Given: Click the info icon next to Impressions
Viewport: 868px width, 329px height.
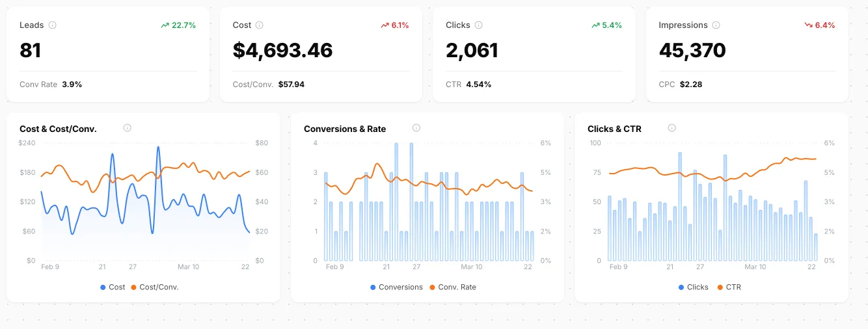Looking at the screenshot, I should pos(716,25).
